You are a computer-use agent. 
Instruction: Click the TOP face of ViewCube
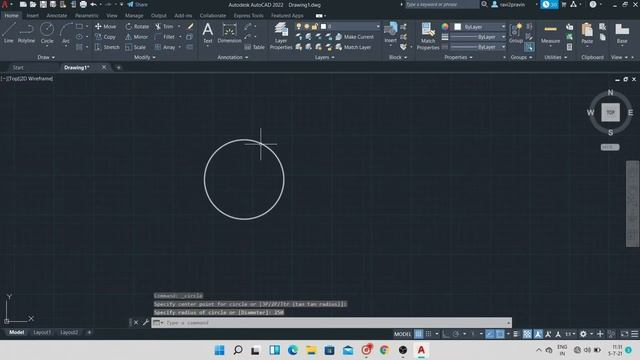coord(610,112)
